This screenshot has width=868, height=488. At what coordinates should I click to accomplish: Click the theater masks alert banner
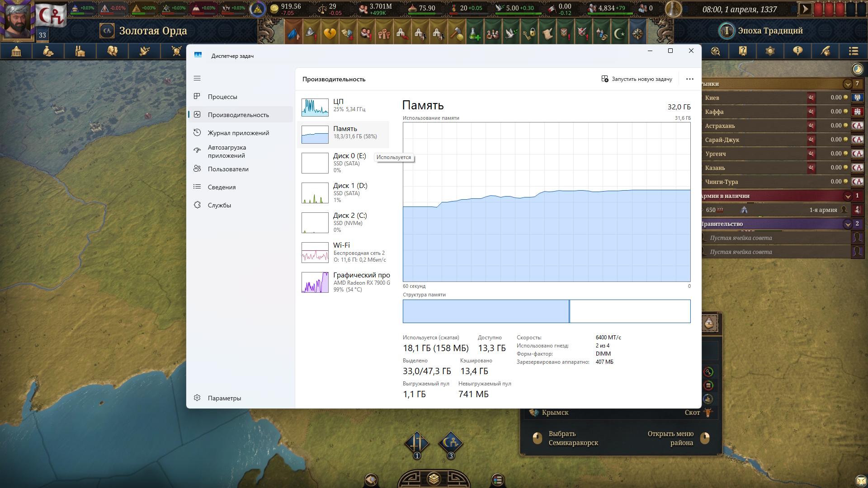(348, 32)
